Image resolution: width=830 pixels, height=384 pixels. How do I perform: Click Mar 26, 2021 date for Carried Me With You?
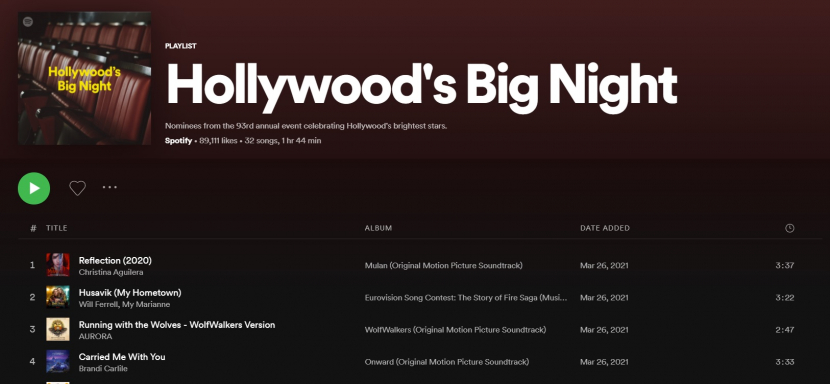tap(604, 362)
